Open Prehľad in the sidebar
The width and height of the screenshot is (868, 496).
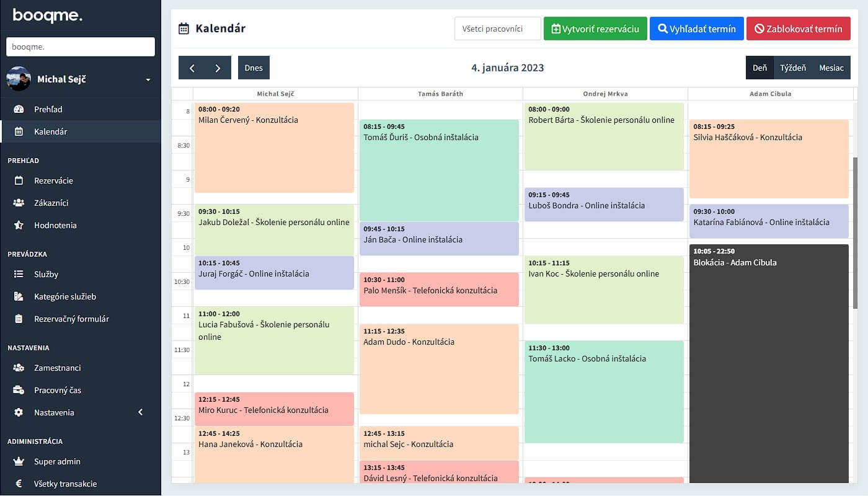coord(81,109)
